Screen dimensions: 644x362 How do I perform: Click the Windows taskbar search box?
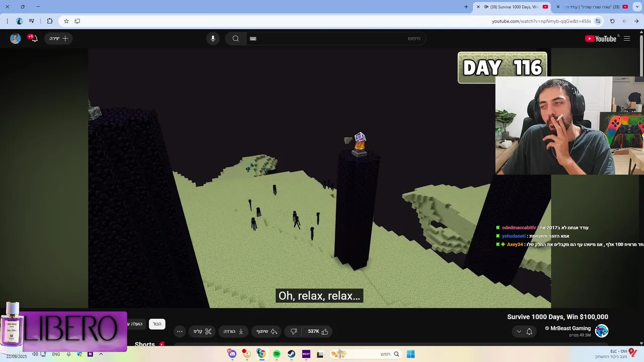(x=366, y=354)
